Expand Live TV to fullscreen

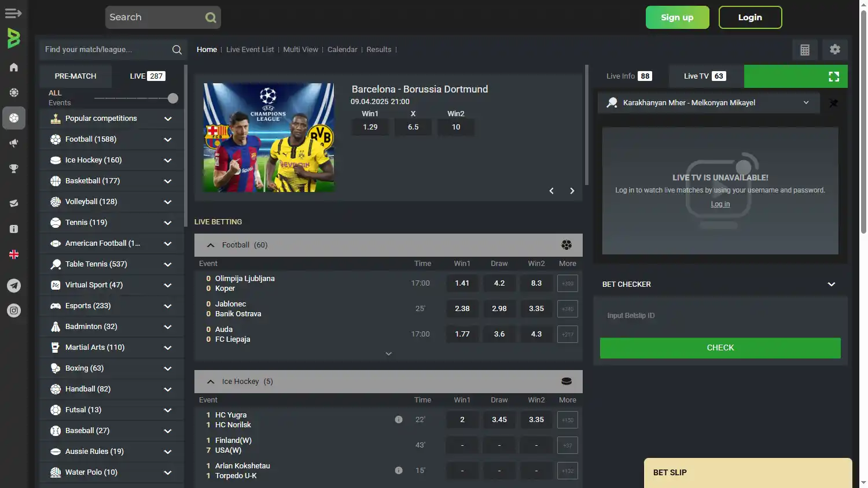click(x=833, y=76)
